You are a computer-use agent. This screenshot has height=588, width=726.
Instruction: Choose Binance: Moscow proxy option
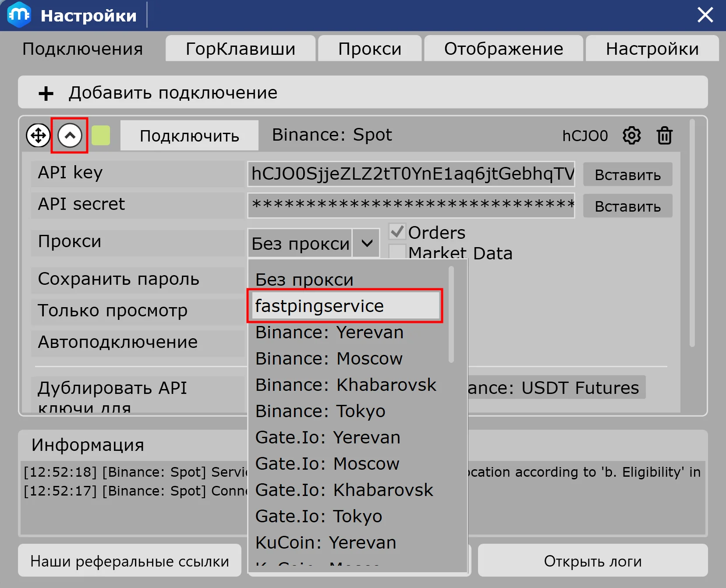click(329, 358)
